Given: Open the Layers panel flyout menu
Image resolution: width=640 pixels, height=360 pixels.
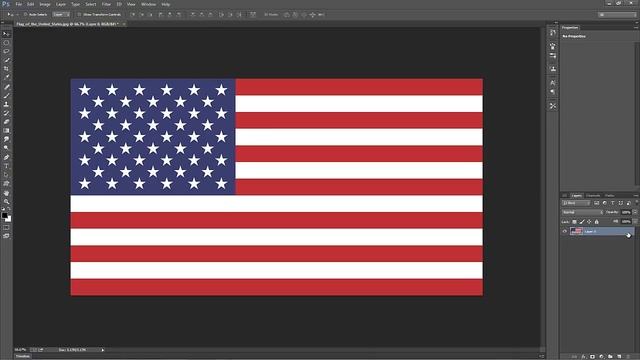Looking at the screenshot, I should point(636,196).
